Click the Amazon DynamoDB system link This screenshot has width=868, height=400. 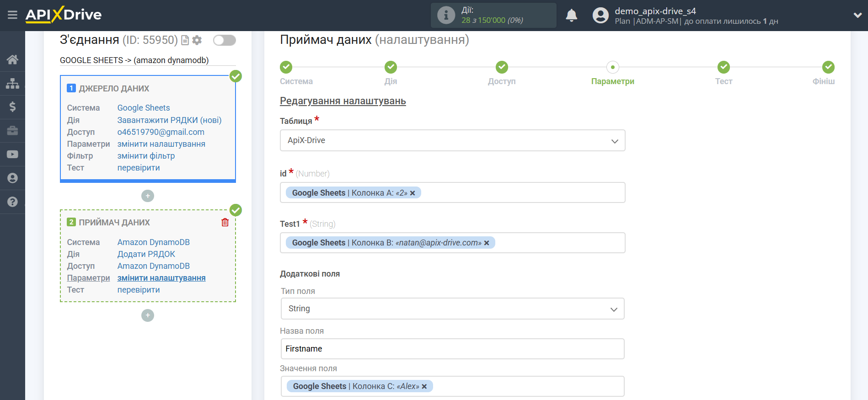coord(153,242)
